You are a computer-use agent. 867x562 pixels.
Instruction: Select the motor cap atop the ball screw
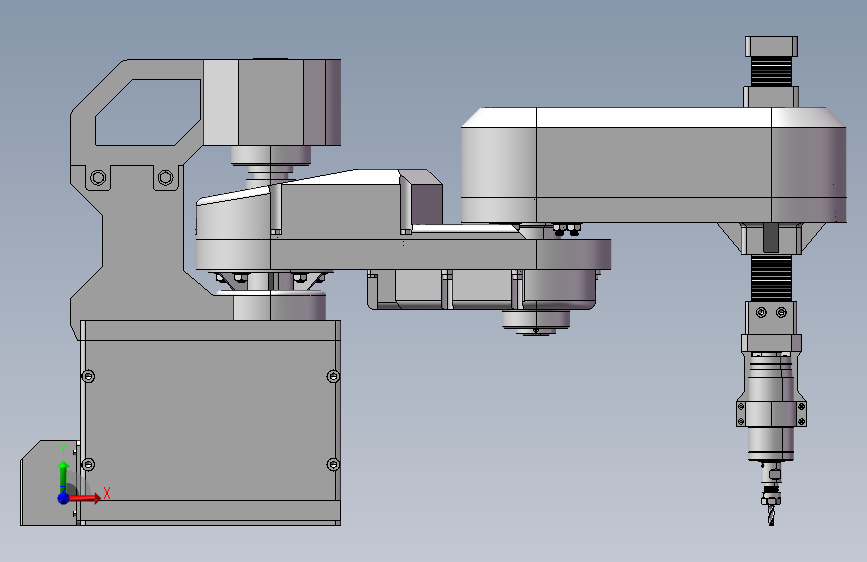(x=771, y=46)
